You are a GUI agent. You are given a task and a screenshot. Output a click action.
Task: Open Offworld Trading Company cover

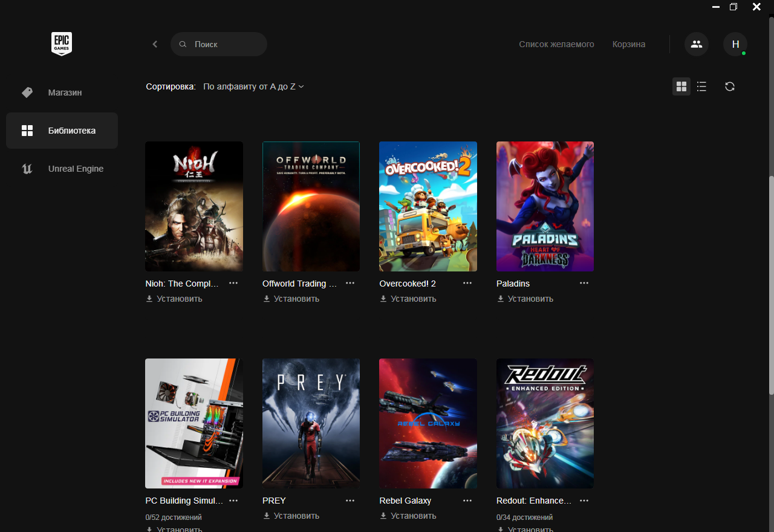(311, 206)
